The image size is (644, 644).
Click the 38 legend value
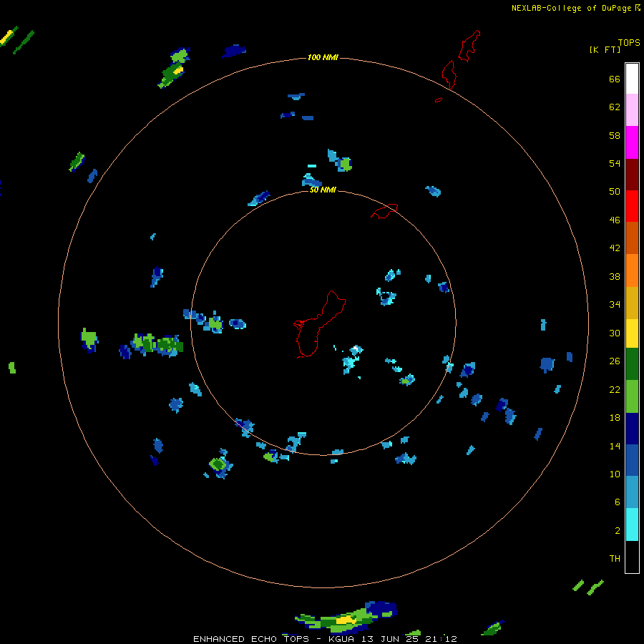pos(615,276)
